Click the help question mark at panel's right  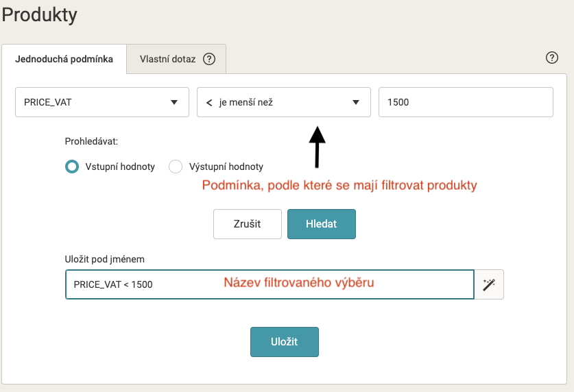[x=551, y=58]
